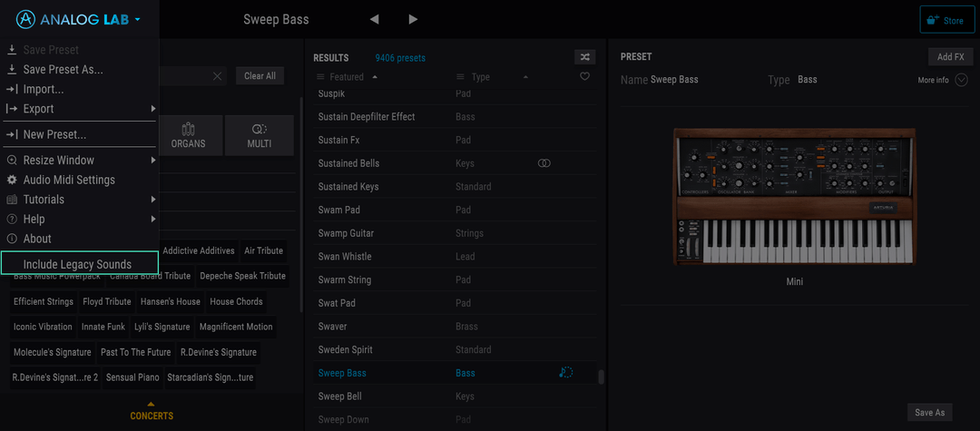Screen dimensions: 980x431
Task: Shuffle the results list
Action: 585,57
